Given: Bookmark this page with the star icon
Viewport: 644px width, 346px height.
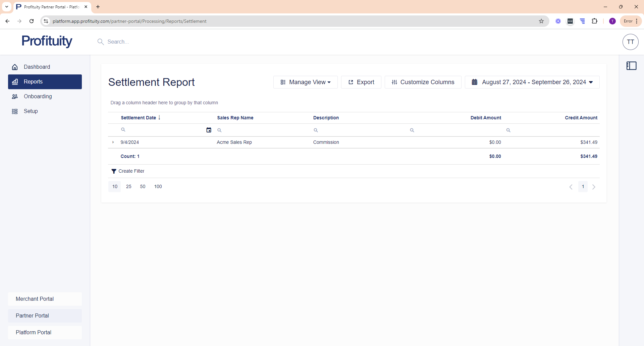Looking at the screenshot, I should pos(541,21).
